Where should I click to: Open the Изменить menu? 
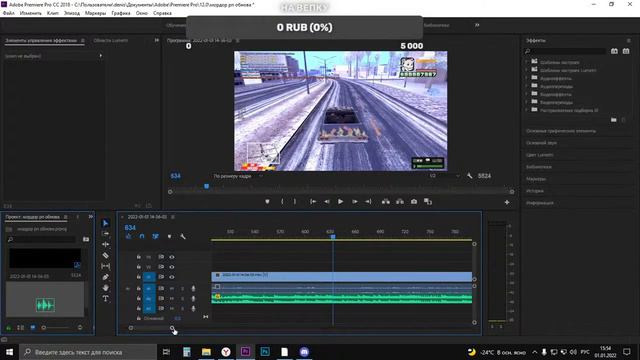[x=31, y=13]
